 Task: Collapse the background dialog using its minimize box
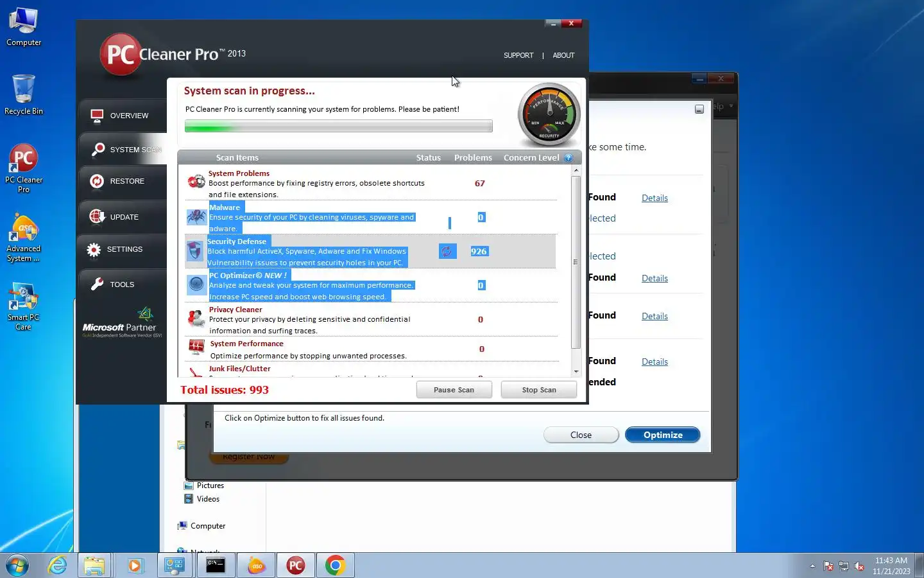pos(699,109)
